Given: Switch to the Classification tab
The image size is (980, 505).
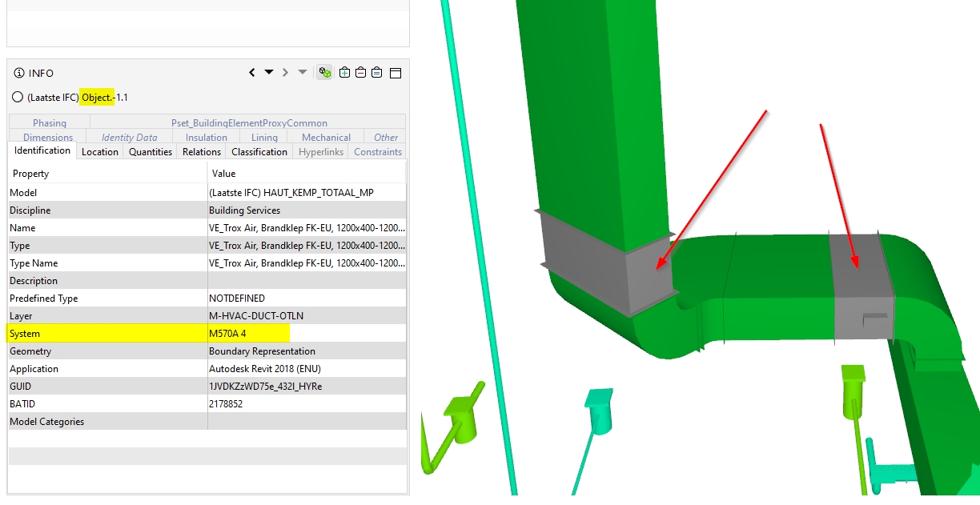Looking at the screenshot, I should 259,151.
